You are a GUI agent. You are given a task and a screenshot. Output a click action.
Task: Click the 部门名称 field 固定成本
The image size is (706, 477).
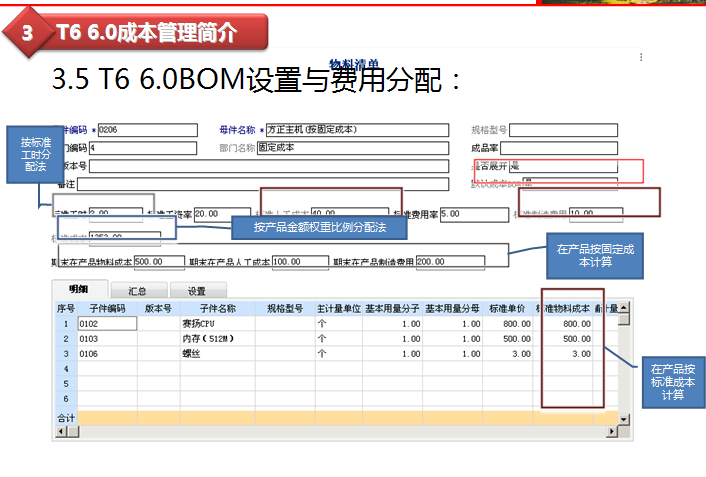(x=353, y=148)
